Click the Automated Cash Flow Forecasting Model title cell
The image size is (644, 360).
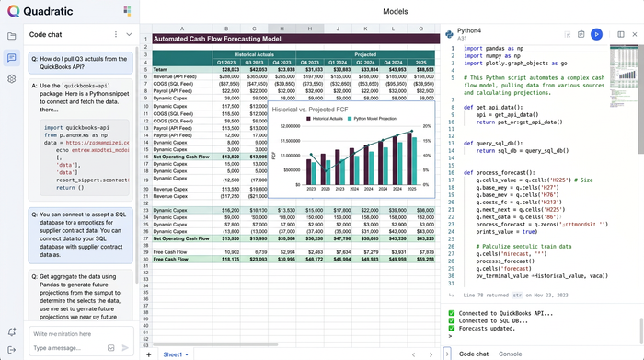295,39
